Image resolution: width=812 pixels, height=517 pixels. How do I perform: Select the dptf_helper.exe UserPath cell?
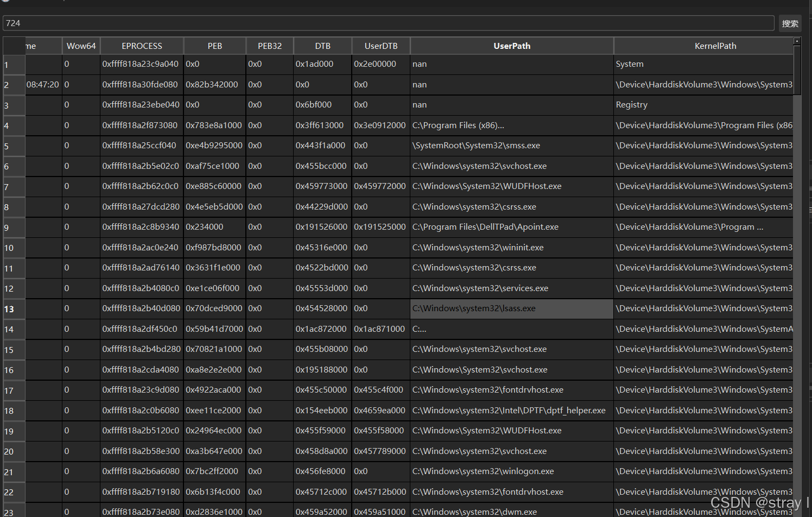[x=512, y=411]
